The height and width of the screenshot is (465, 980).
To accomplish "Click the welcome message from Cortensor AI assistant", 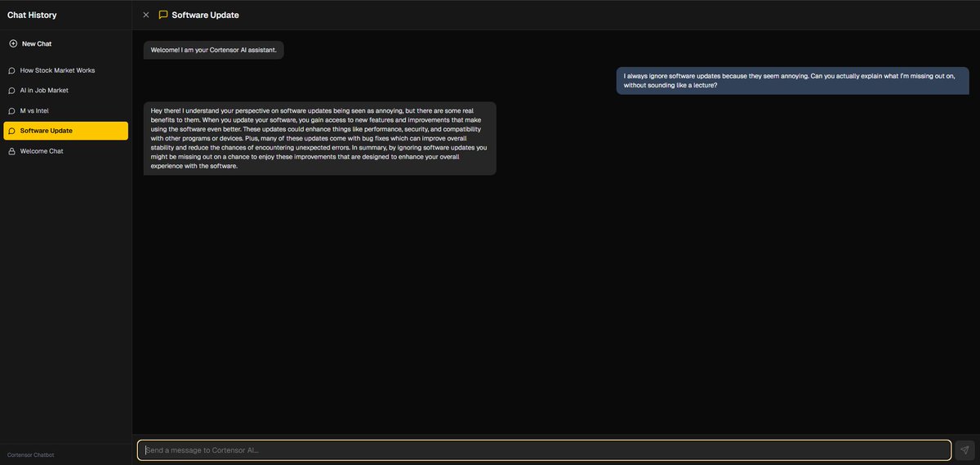I will [214, 50].
